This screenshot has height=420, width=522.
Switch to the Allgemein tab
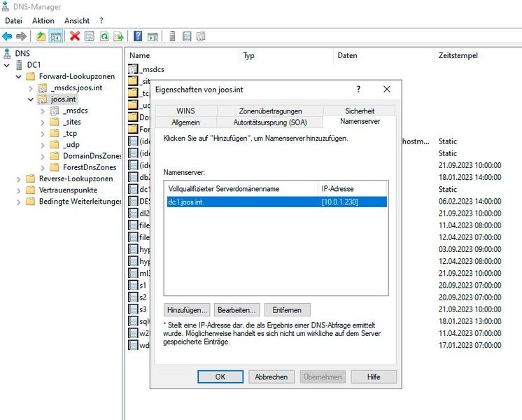pos(185,122)
